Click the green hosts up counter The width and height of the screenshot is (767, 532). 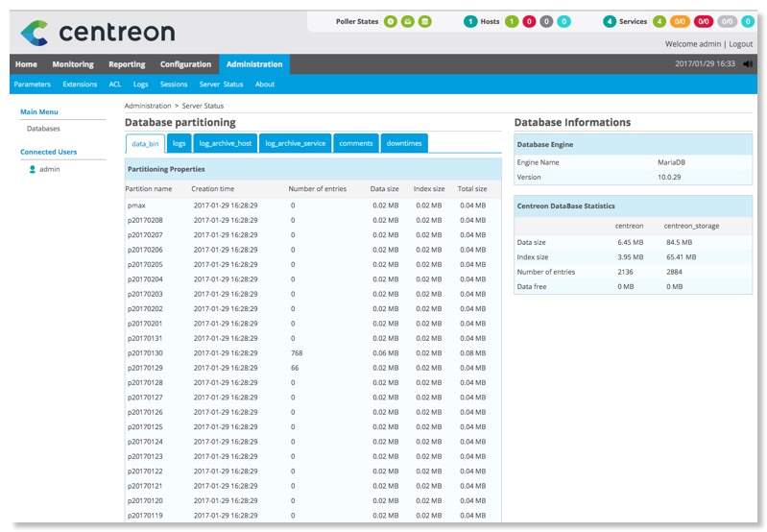point(512,21)
